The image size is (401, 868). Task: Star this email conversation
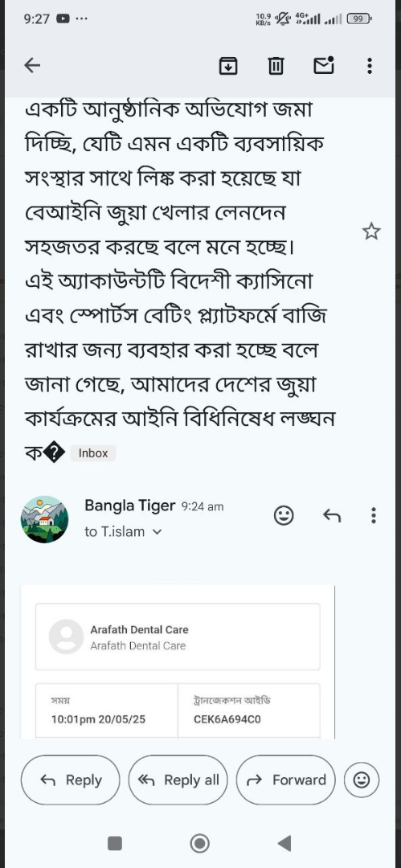[x=371, y=231]
